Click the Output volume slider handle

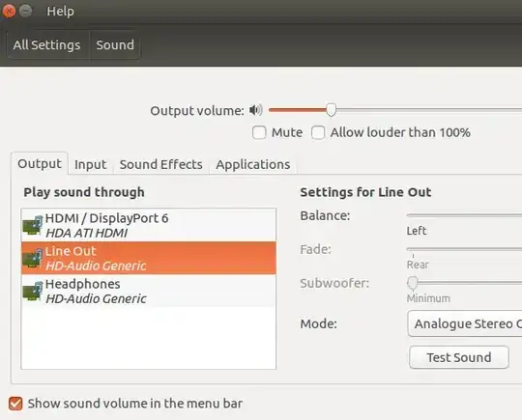click(x=331, y=110)
